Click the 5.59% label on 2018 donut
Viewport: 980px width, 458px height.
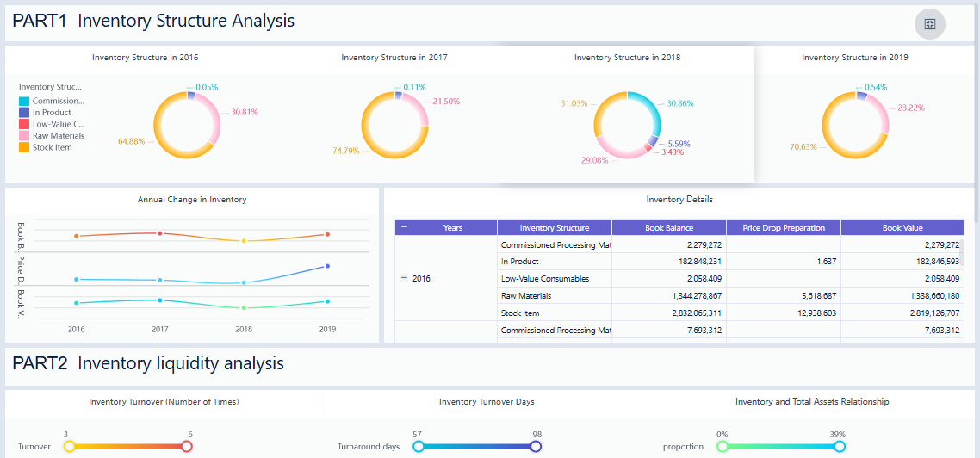681,144
